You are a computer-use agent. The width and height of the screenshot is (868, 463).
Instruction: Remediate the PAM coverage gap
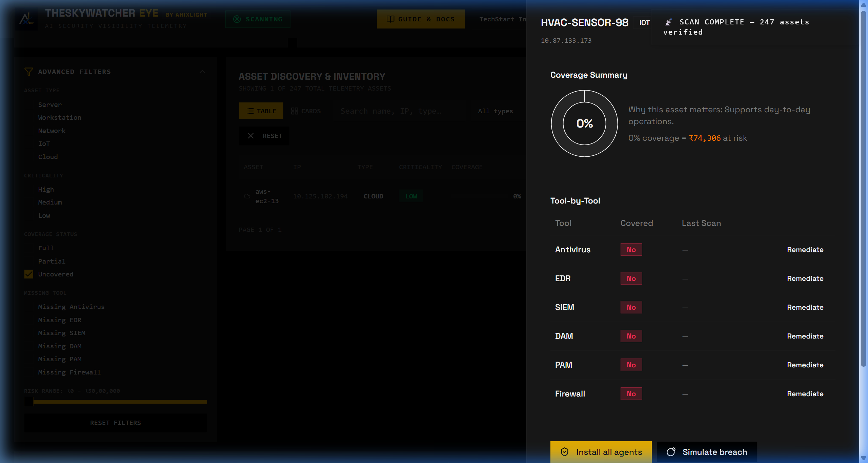point(805,365)
